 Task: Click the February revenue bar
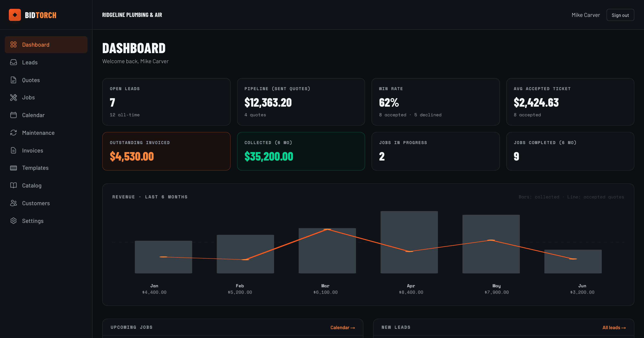pos(245,254)
